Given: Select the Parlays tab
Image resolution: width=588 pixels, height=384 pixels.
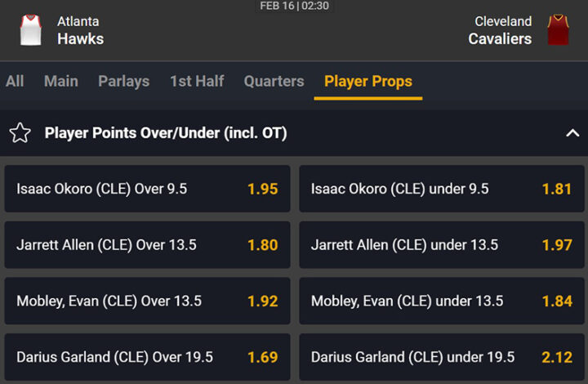Looking at the screenshot, I should 123,81.
